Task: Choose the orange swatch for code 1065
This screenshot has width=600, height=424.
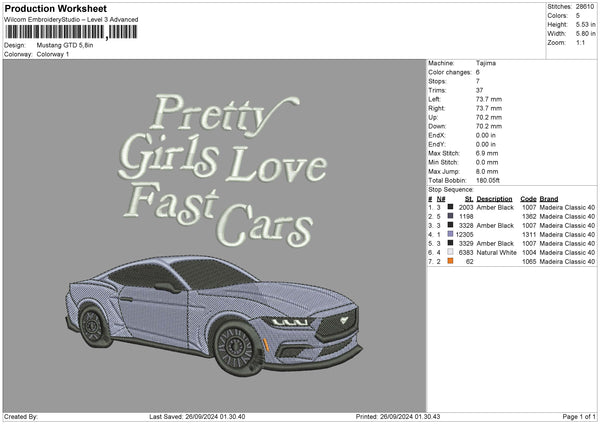Action: click(450, 261)
